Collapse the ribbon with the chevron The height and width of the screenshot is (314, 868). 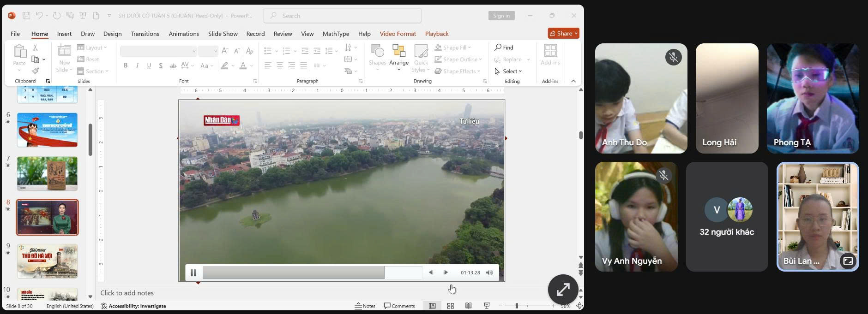pyautogui.click(x=573, y=81)
